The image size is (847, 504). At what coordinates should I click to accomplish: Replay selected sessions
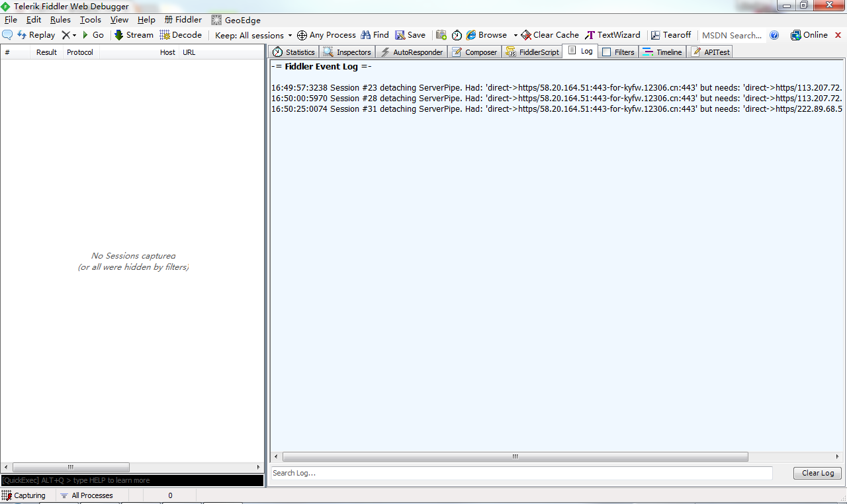36,35
